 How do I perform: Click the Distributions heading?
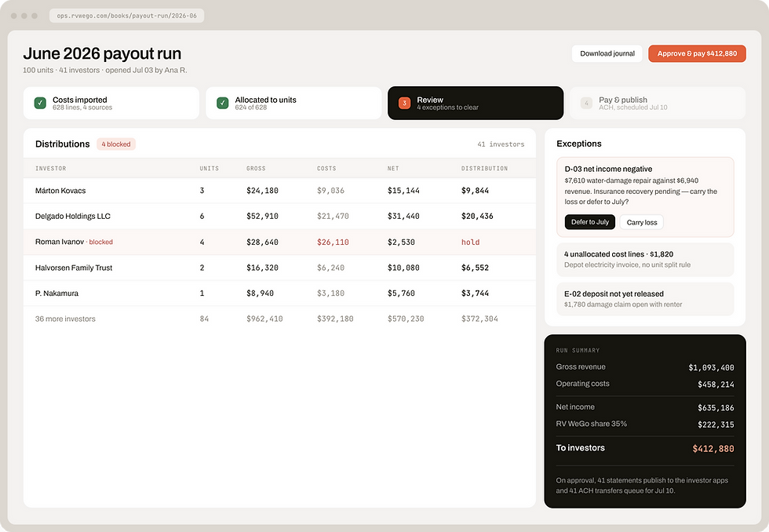(62, 144)
